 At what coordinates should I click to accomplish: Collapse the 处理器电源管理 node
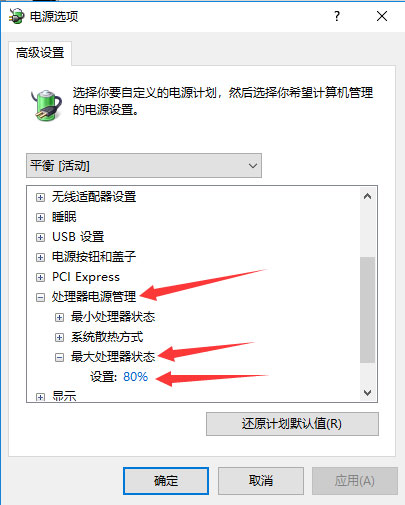(x=40, y=297)
